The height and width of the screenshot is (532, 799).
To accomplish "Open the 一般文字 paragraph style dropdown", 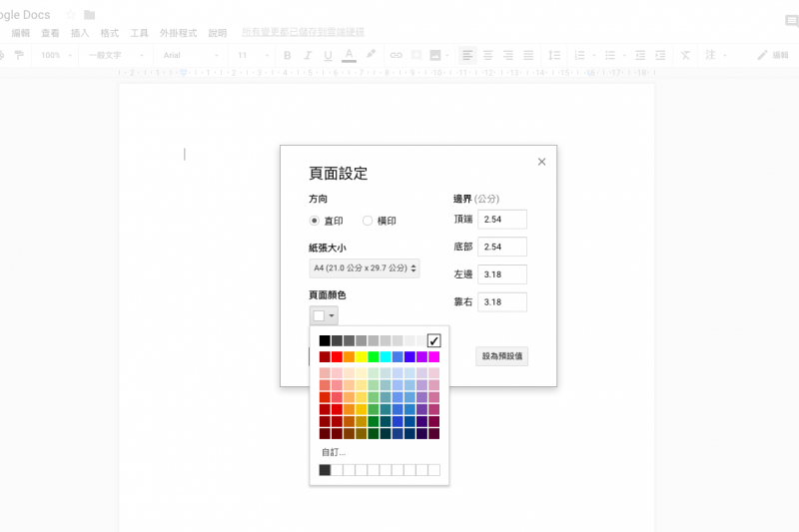I will [116, 55].
